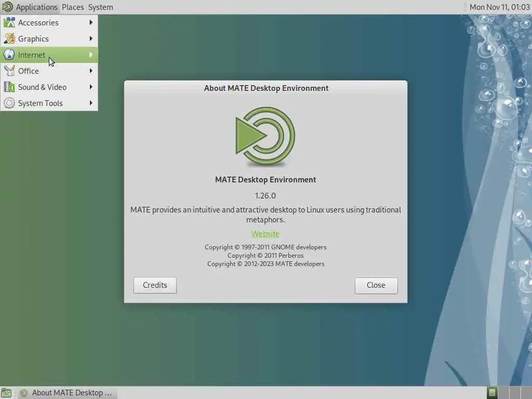This screenshot has height=399, width=532.
Task: Click the System Tools gear icon
Action: (x=9, y=103)
